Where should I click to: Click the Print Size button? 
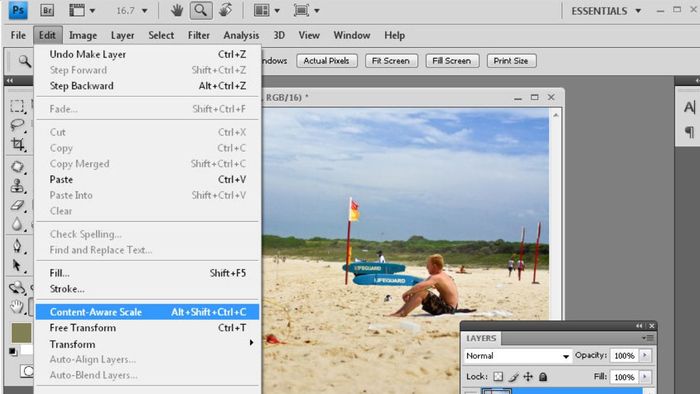511,61
